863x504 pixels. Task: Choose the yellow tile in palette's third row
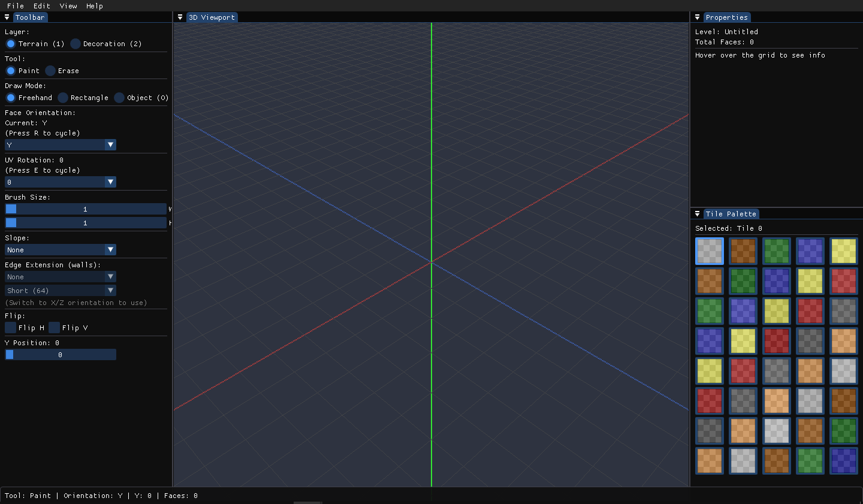point(777,311)
